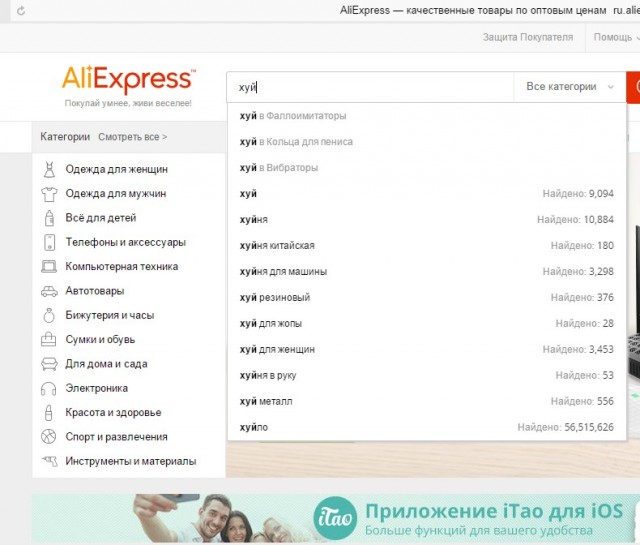Viewport: 640px width, 545px height.
Task: Click the AliExpress page title in browser bar
Action: point(473,10)
